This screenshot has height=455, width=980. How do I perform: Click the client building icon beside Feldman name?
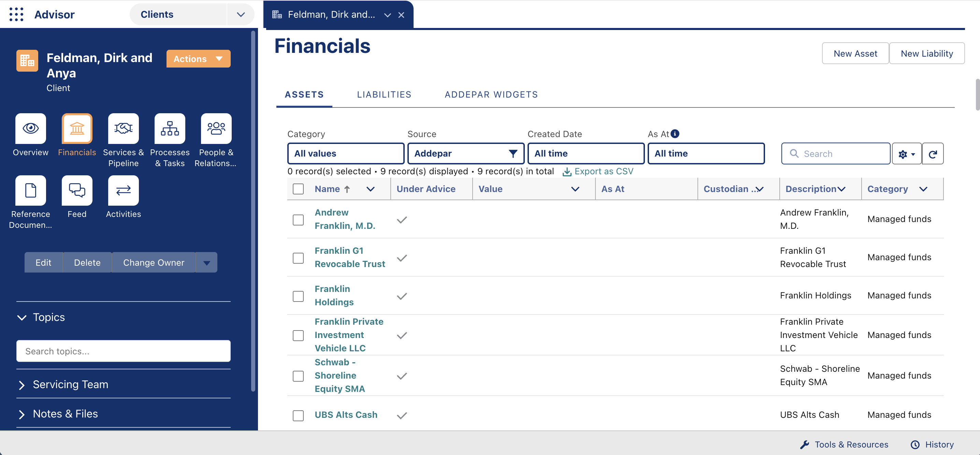27,60
